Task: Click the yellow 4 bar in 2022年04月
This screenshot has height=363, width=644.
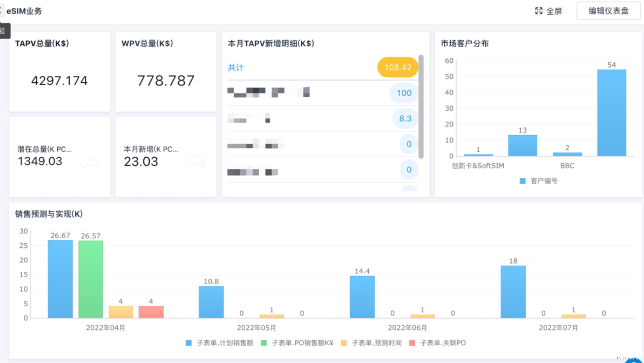Action: tap(121, 312)
